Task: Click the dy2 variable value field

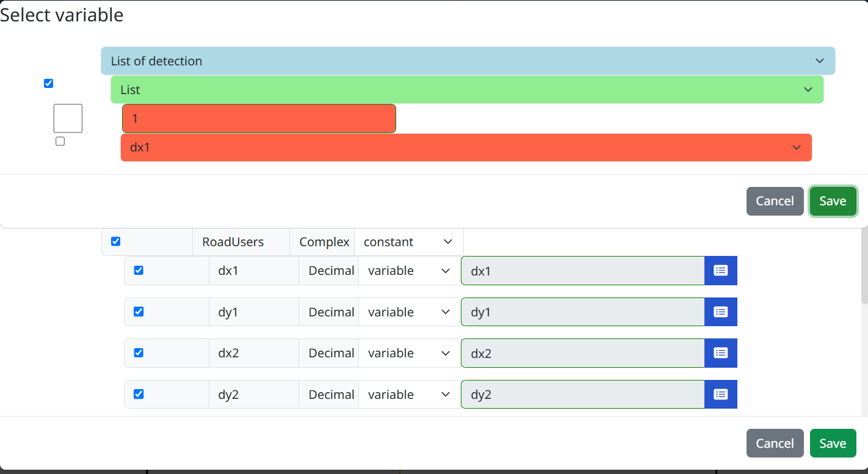Action: tap(583, 395)
